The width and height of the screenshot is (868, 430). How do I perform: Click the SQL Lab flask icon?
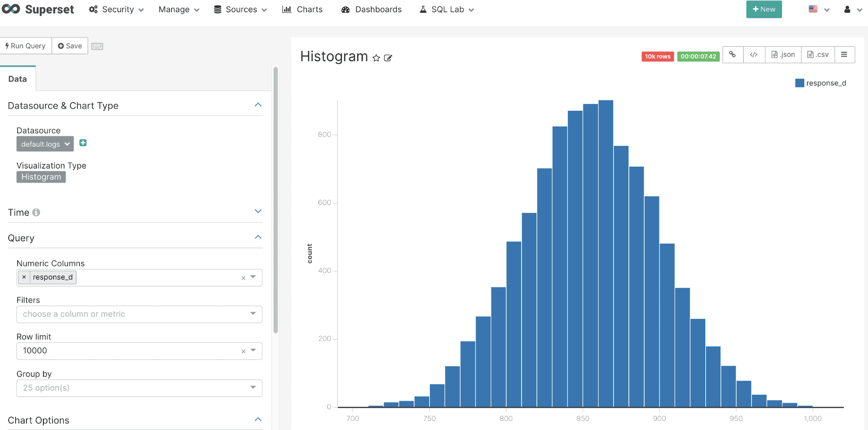423,10
